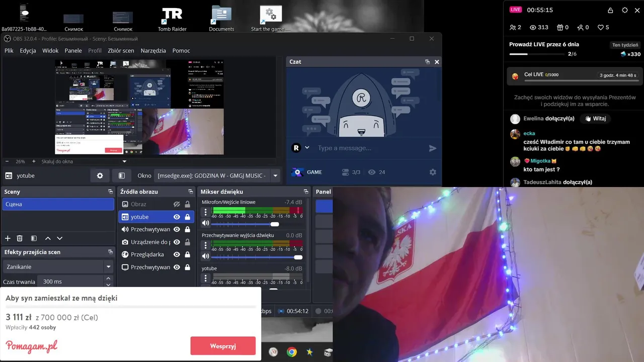Open Edycja menu

[x=28, y=50]
